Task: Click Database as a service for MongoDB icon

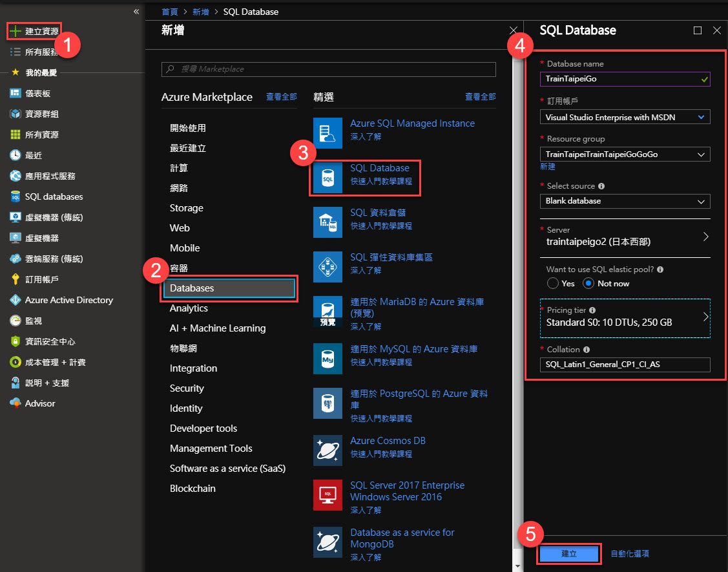Action: [328, 542]
